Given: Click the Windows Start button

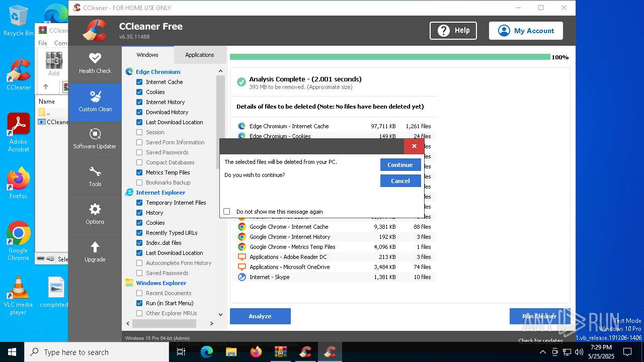Looking at the screenshot, I should (x=12, y=352).
